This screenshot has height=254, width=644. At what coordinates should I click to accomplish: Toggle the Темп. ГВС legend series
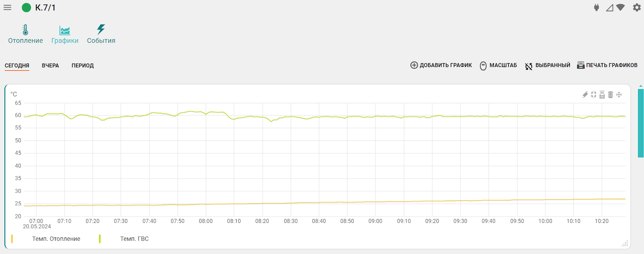pyautogui.click(x=134, y=239)
